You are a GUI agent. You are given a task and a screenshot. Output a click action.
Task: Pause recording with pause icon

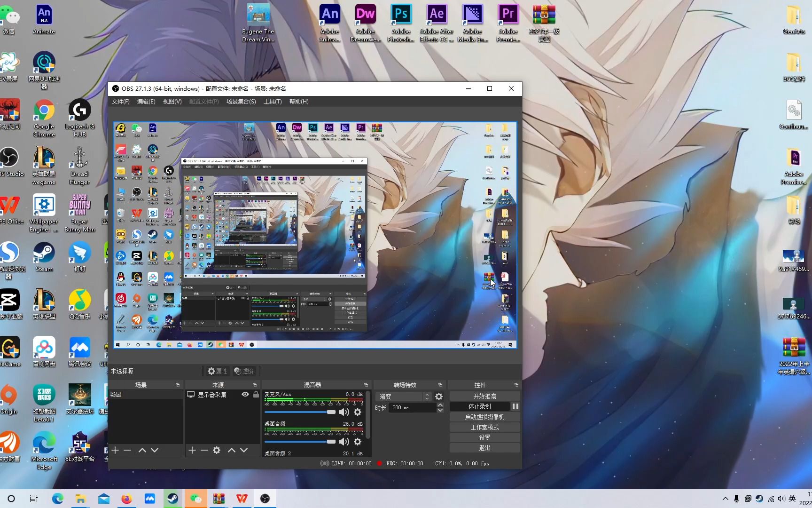[x=515, y=406]
